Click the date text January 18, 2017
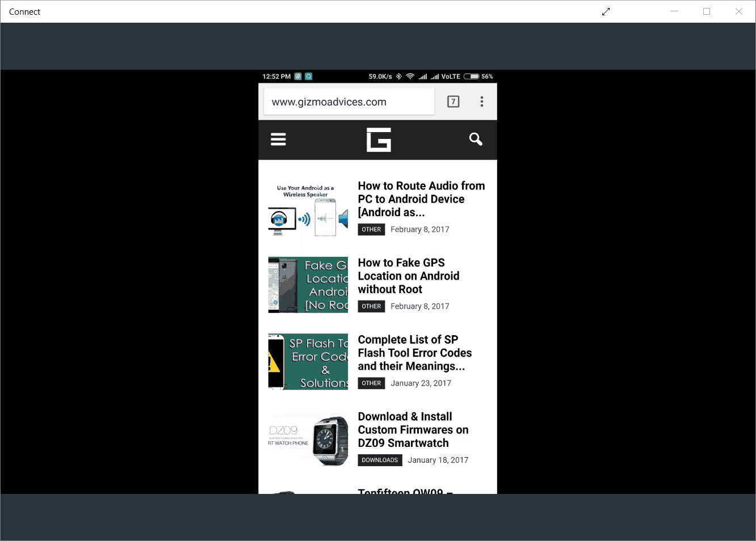This screenshot has width=756, height=541. [x=438, y=460]
